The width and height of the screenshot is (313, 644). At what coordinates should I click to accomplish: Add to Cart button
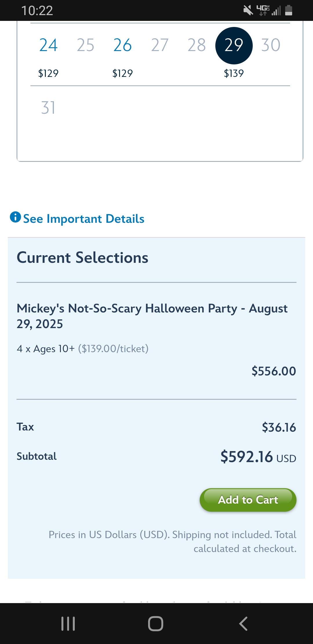[x=248, y=500]
